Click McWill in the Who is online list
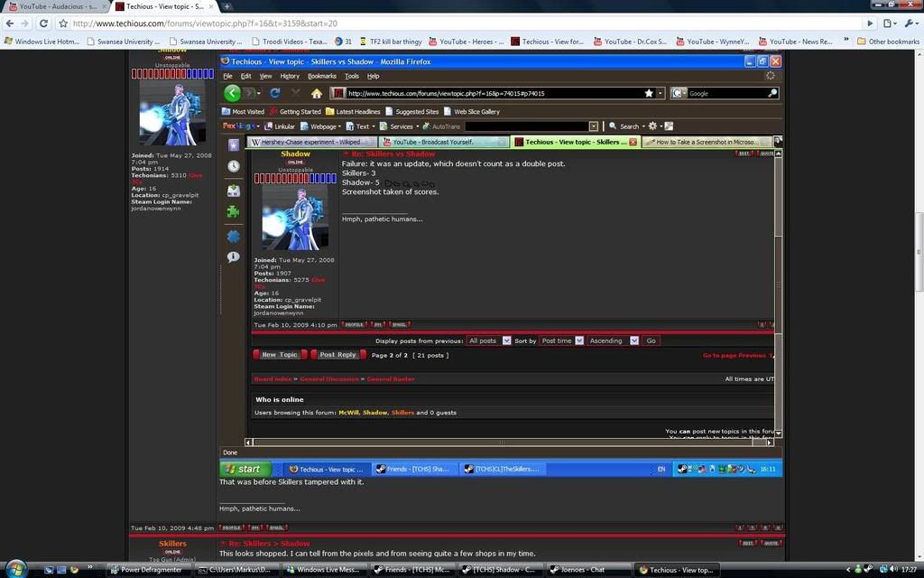The height and width of the screenshot is (578, 924). pos(349,413)
